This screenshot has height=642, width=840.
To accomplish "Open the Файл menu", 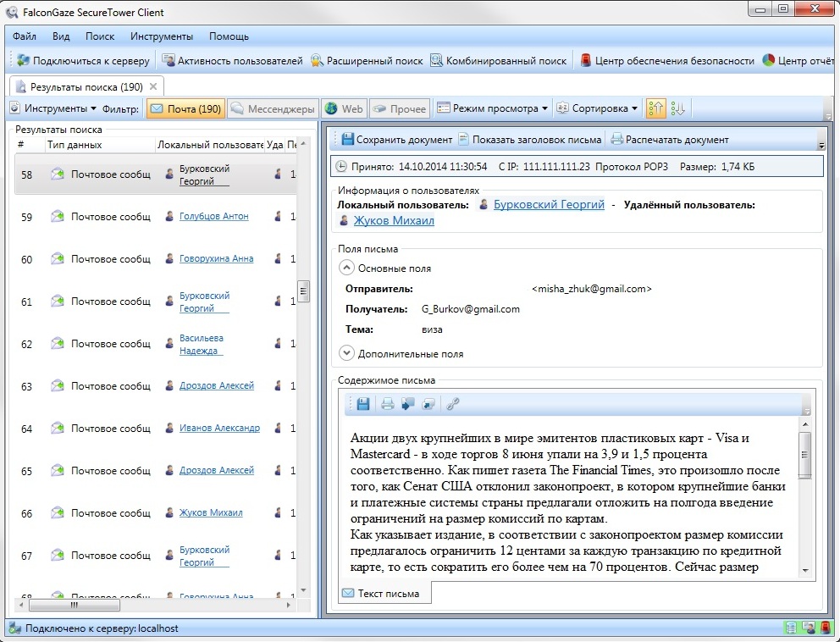I will [24, 36].
